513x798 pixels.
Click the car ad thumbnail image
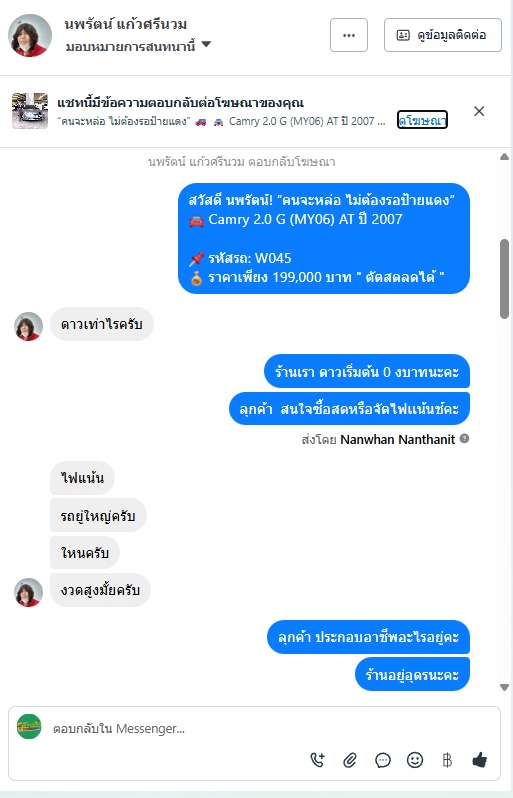(x=30, y=110)
